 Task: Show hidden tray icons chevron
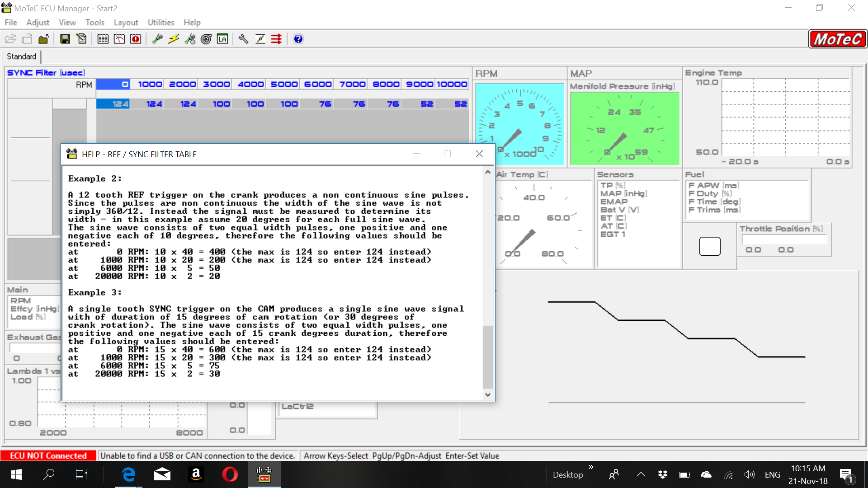pos(641,474)
